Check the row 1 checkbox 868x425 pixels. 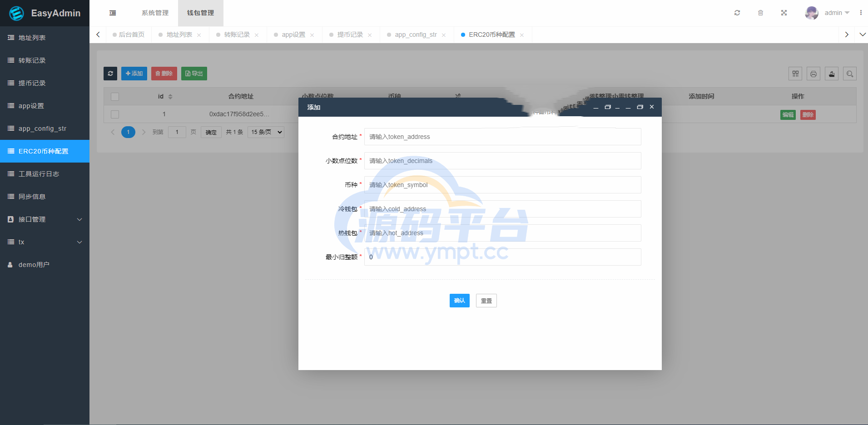(x=115, y=114)
